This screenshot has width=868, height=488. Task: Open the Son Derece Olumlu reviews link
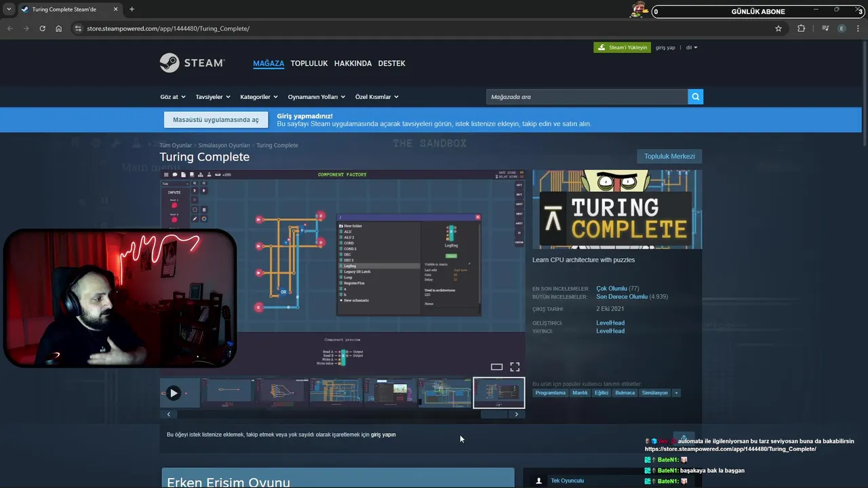(x=622, y=297)
